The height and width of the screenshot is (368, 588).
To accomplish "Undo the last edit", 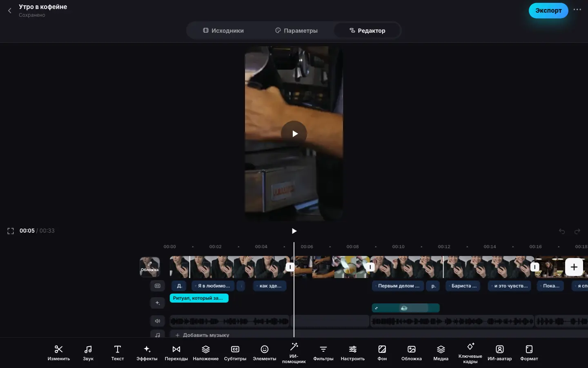I will 562,231.
